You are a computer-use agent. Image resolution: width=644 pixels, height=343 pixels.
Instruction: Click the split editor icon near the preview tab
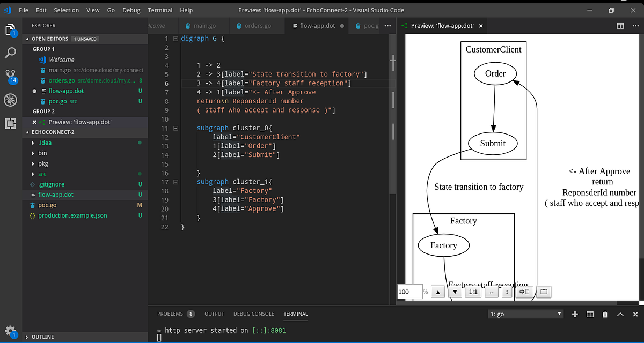620,25
